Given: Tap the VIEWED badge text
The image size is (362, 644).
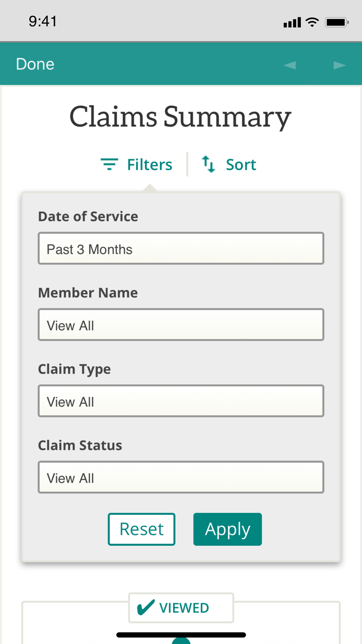Looking at the screenshot, I should (x=184, y=608).
